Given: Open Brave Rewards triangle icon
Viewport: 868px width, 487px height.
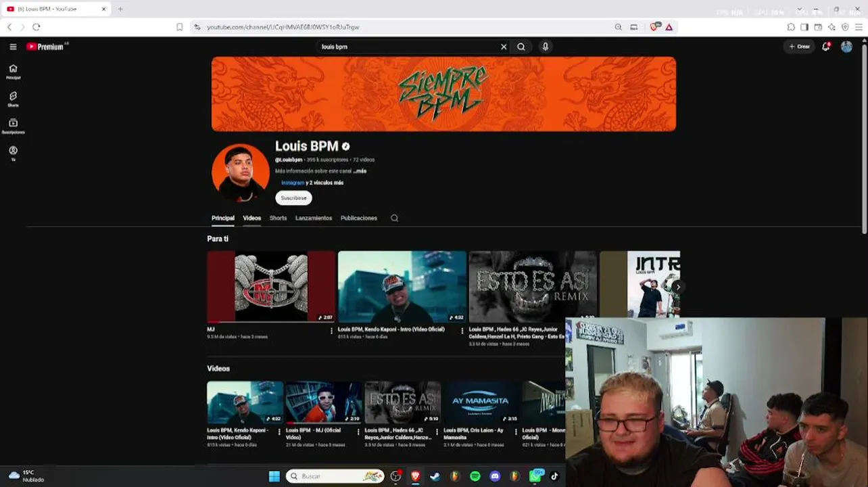Looking at the screenshot, I should pyautogui.click(x=669, y=27).
